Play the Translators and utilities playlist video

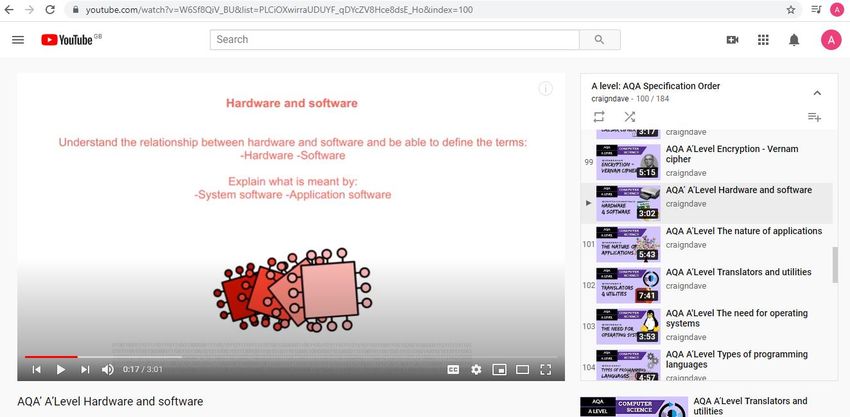coord(738,272)
